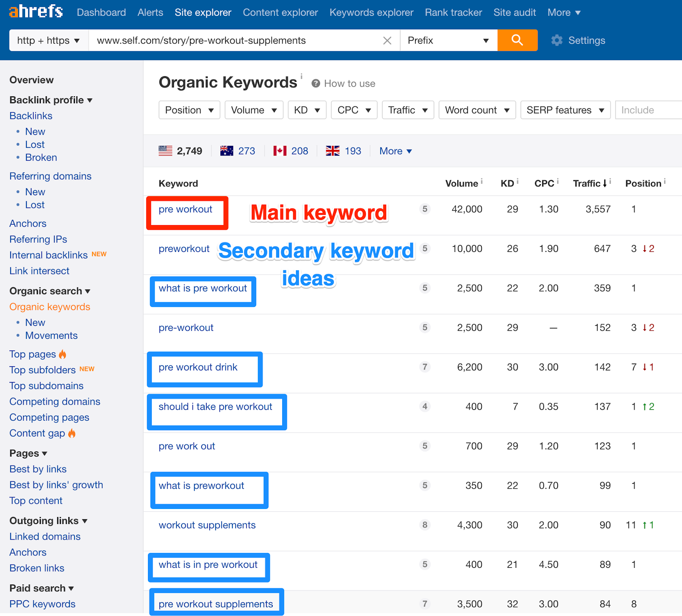The image size is (682, 616).
Task: Open Referring domains in the sidebar
Action: [x=50, y=176]
